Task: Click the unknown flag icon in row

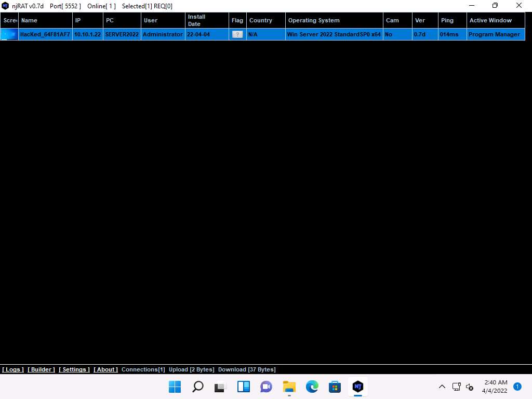Action: click(237, 34)
